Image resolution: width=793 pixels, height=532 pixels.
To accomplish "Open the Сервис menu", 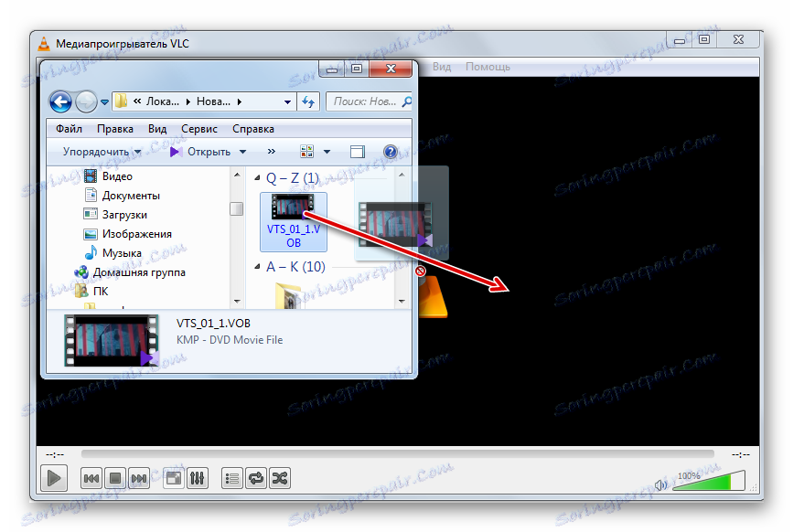I will tap(199, 129).
